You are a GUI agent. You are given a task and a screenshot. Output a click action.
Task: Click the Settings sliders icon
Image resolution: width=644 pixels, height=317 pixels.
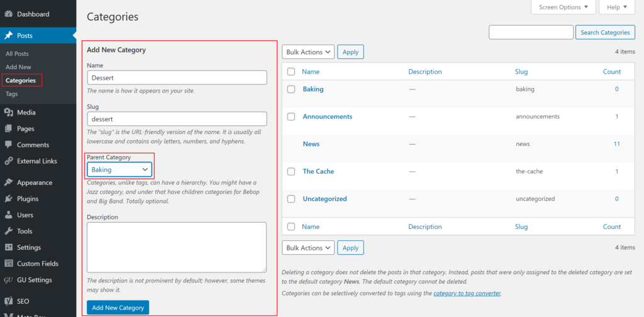click(8, 248)
